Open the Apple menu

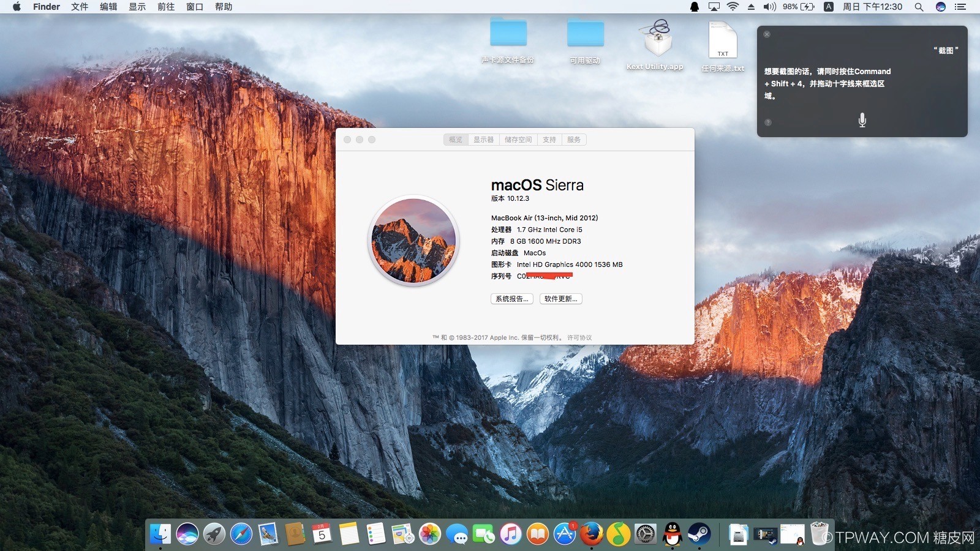[x=17, y=7]
